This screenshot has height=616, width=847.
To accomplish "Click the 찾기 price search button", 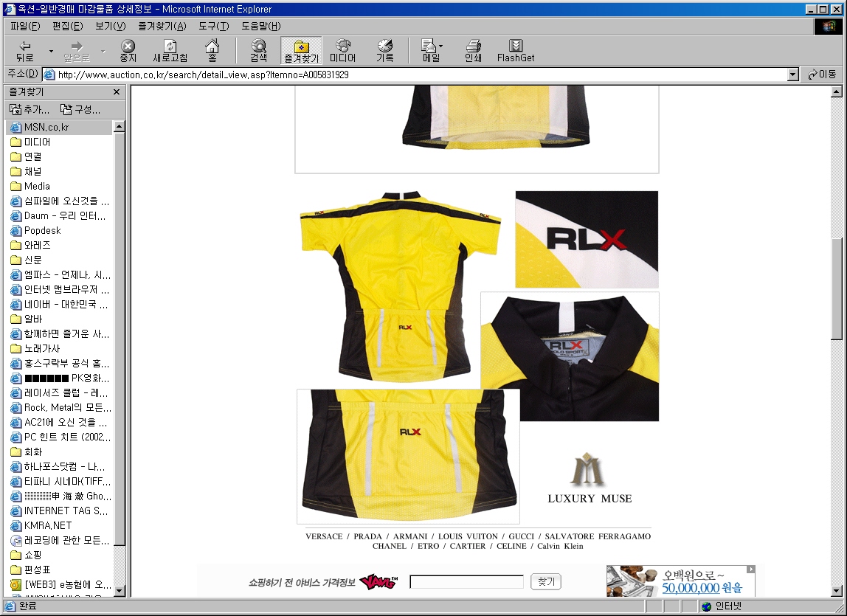I will pyautogui.click(x=545, y=581).
